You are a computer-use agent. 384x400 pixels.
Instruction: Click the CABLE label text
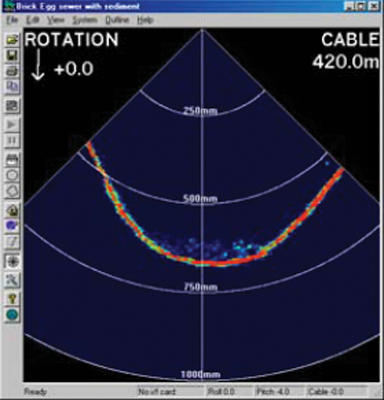[x=350, y=40]
